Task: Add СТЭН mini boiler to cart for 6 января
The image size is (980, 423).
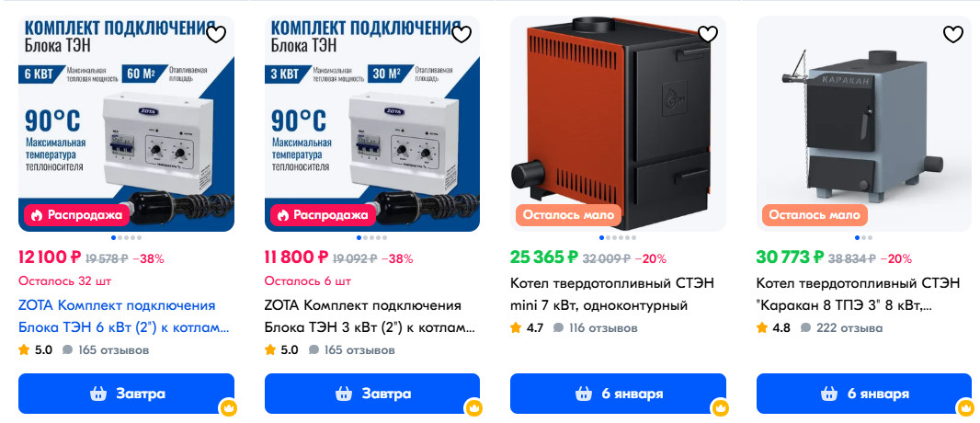Action: [x=618, y=394]
